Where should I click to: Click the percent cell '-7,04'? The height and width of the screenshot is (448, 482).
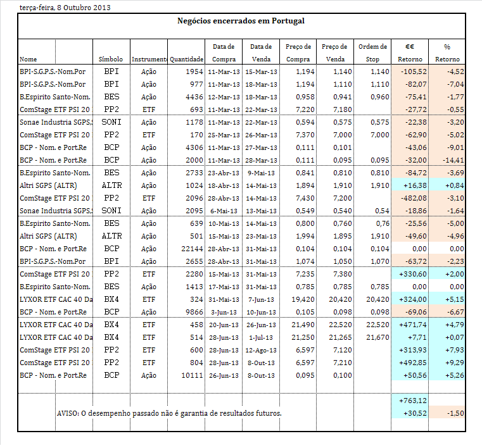455,84
